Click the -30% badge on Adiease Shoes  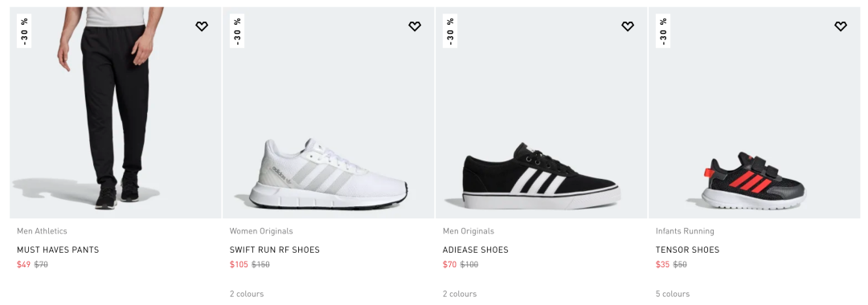click(x=450, y=31)
